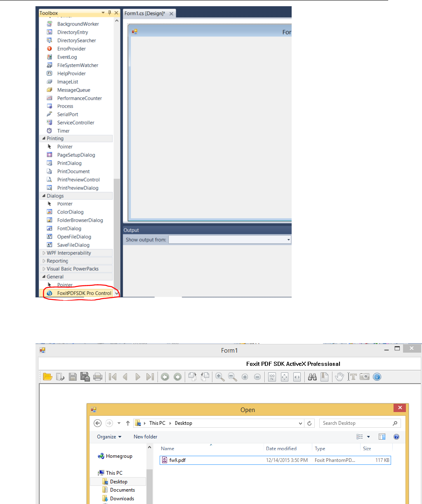Collapse the Printing toolbox section
The width and height of the screenshot is (422, 504).
[44, 139]
